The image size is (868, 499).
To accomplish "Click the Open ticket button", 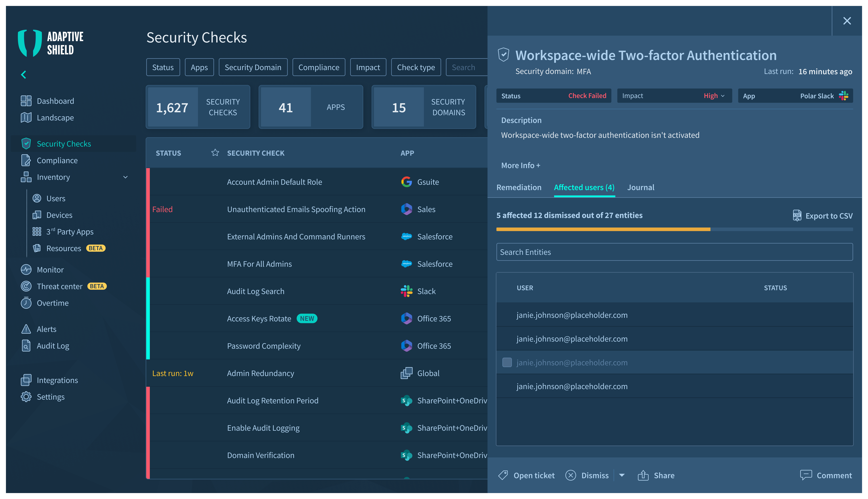I will tap(526, 475).
